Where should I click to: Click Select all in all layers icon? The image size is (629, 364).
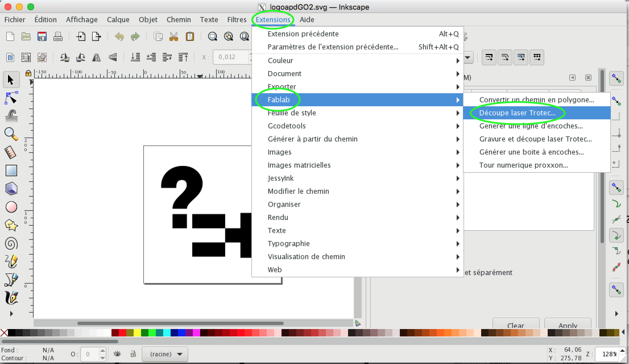click(x=26, y=57)
